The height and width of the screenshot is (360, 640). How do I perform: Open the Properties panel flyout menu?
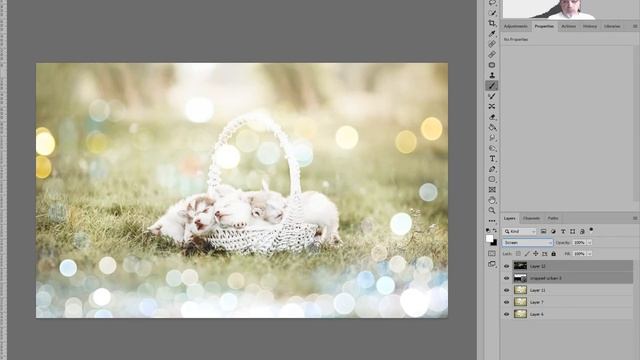[x=635, y=26]
